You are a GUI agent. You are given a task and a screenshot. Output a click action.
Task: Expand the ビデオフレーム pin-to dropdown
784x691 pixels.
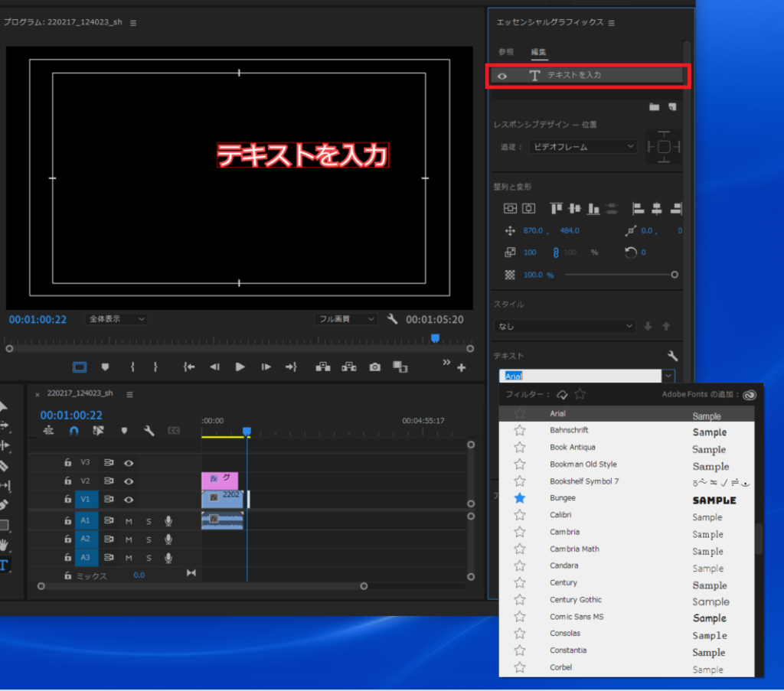[583, 146]
